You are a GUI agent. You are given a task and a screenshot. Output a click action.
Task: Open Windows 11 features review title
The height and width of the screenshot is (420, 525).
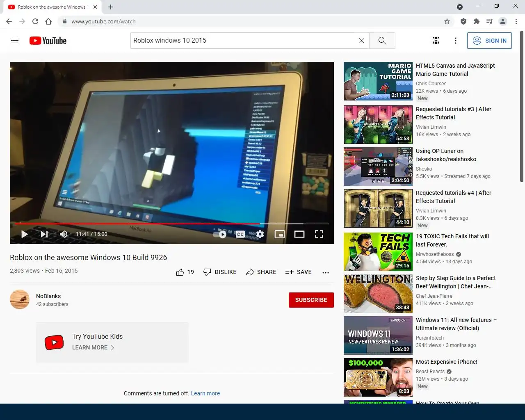[x=456, y=324]
